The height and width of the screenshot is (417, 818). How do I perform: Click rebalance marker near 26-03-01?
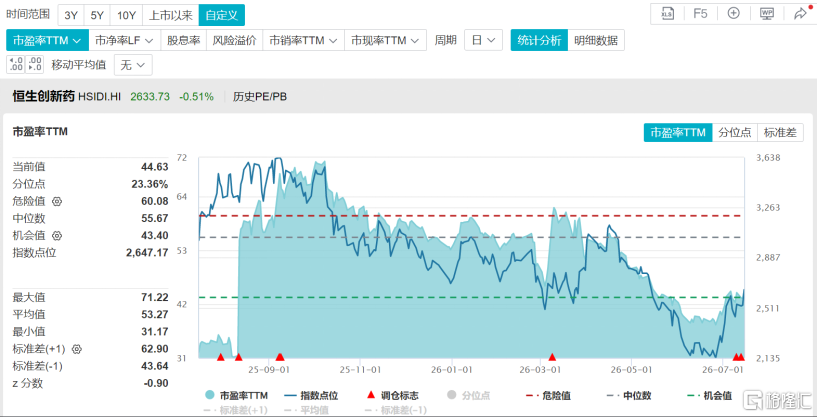click(552, 357)
